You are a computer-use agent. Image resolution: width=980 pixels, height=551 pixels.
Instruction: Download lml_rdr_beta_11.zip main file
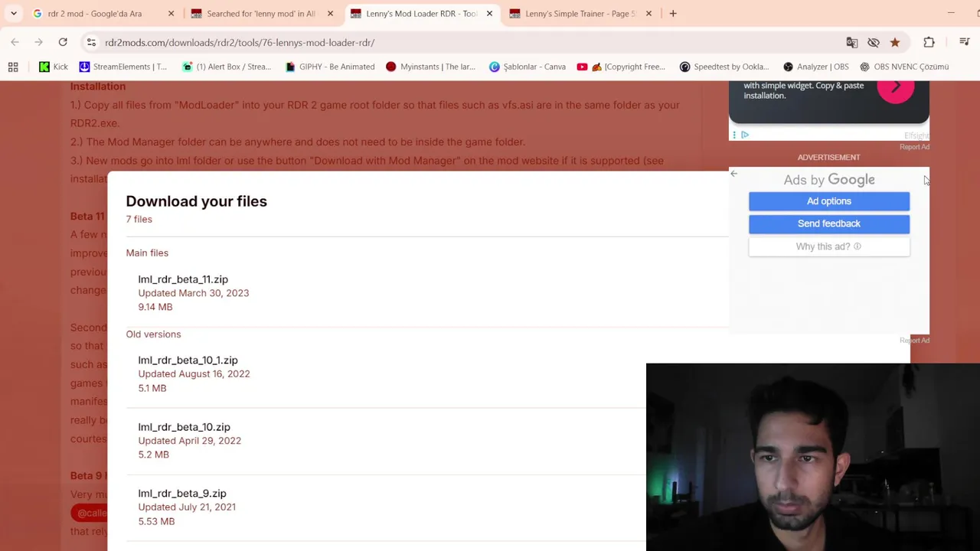[x=183, y=279]
